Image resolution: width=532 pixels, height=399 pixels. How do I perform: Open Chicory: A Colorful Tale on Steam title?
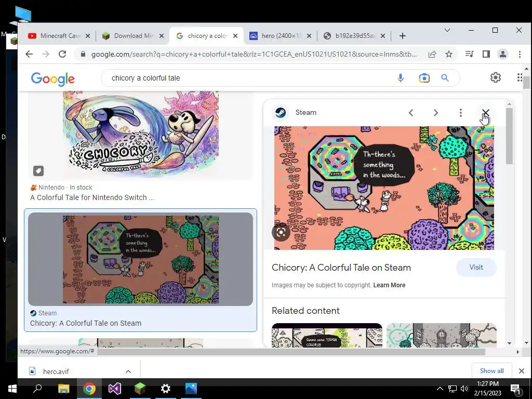pos(341,268)
